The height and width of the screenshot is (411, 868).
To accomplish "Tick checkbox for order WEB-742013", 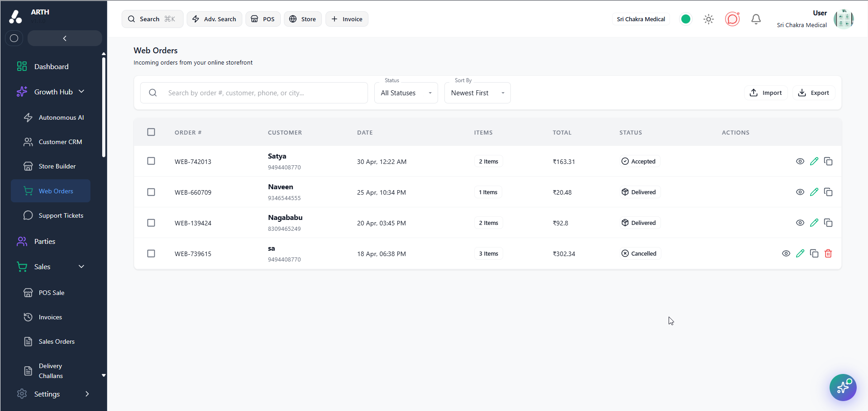I will pyautogui.click(x=151, y=161).
